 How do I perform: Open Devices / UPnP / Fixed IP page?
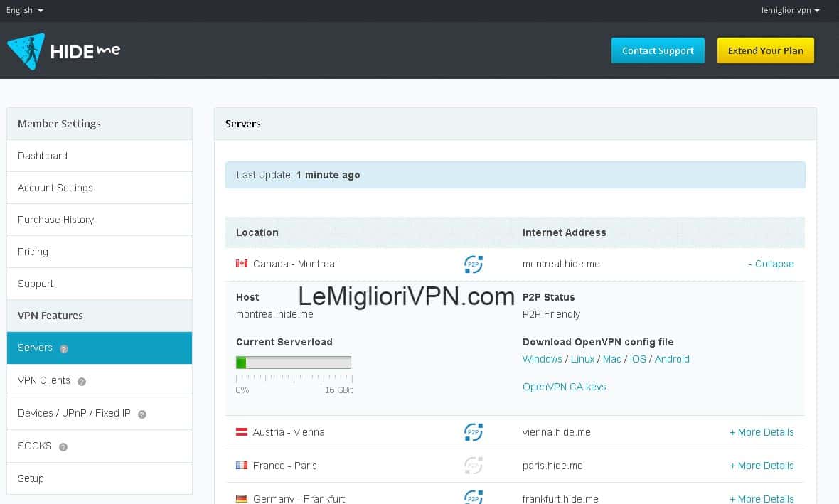(x=100, y=413)
